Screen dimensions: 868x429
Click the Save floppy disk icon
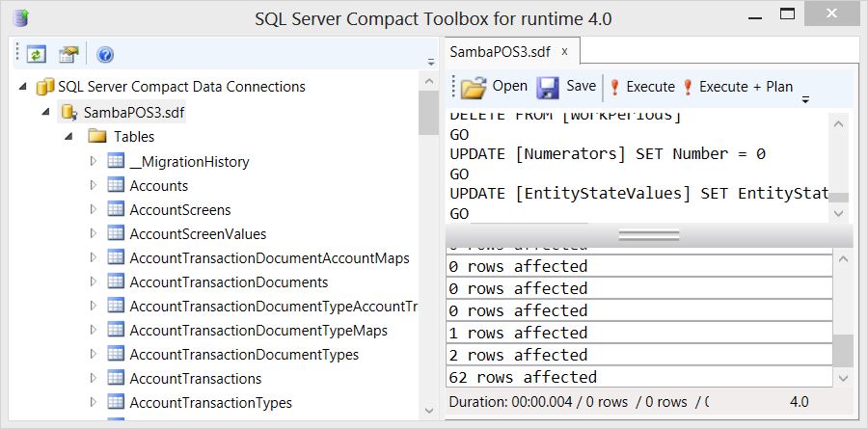(x=548, y=87)
